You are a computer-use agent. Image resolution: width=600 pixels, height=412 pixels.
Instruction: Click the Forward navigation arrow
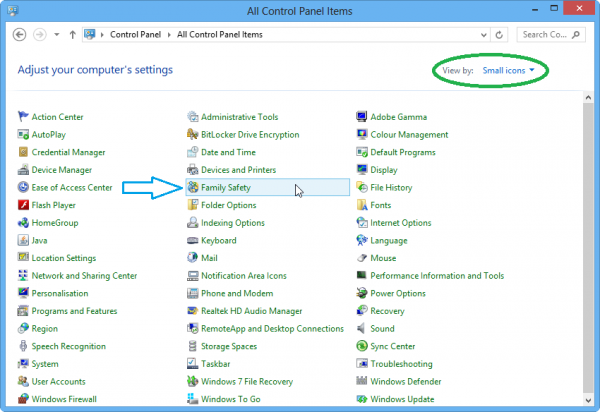coord(39,34)
